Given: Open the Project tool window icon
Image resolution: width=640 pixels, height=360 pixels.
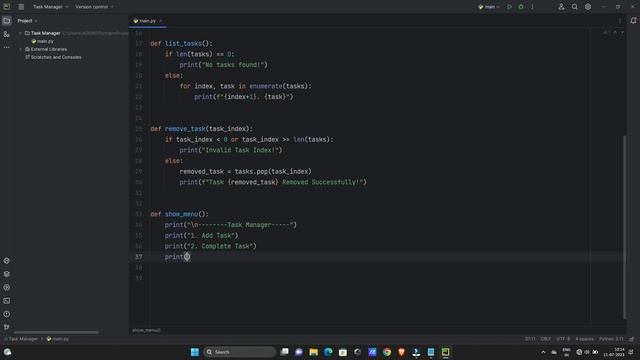Looking at the screenshot, I should click(7, 21).
